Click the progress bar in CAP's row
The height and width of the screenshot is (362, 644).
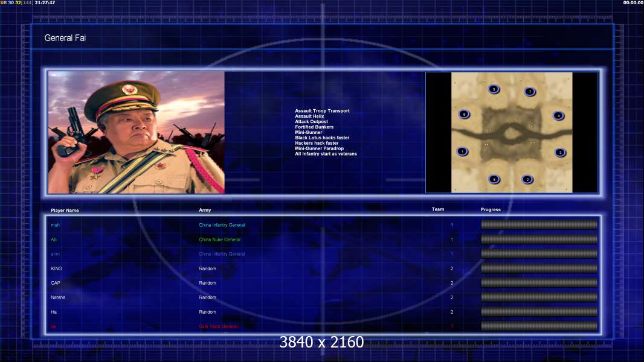539,282
